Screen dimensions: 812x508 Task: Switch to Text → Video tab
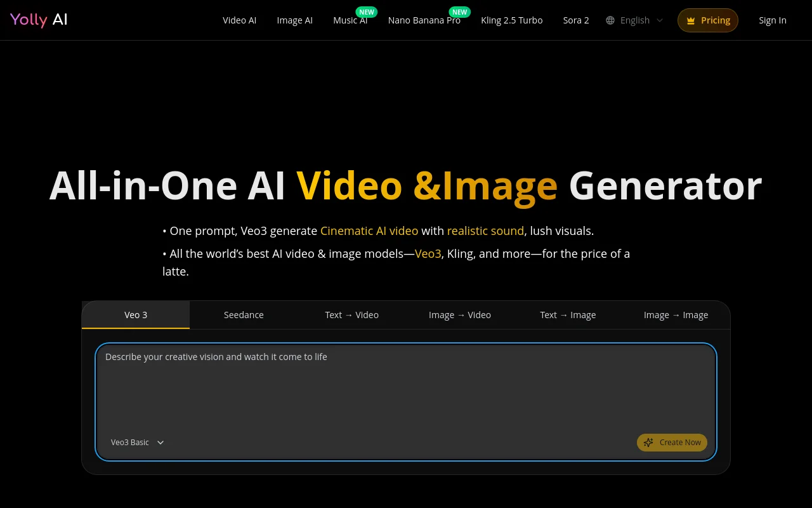[x=351, y=315]
